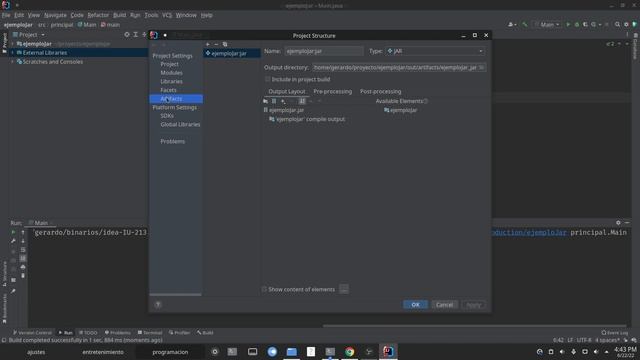This screenshot has height=360, width=640.
Task: Print output icon in Run panel
Action: tap(23, 267)
